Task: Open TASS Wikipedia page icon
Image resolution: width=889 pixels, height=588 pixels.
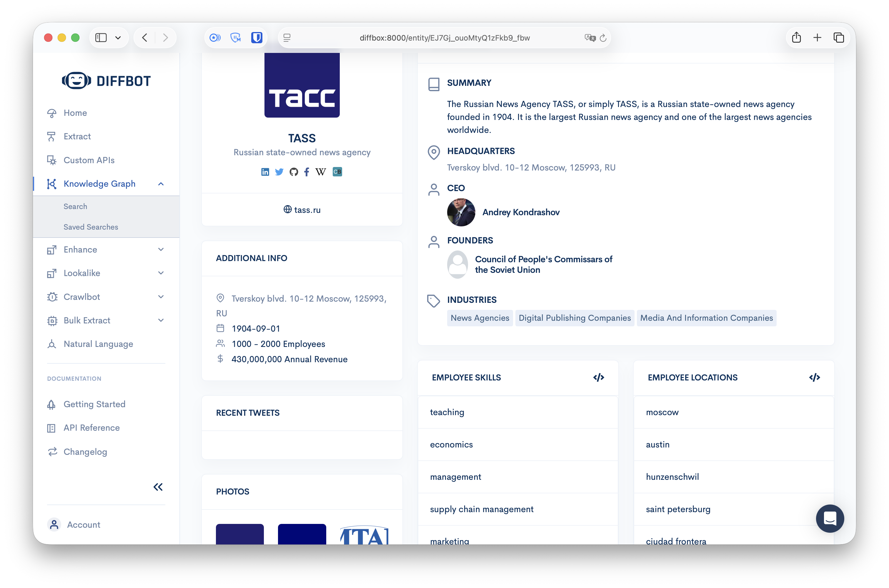Action: 321,172
